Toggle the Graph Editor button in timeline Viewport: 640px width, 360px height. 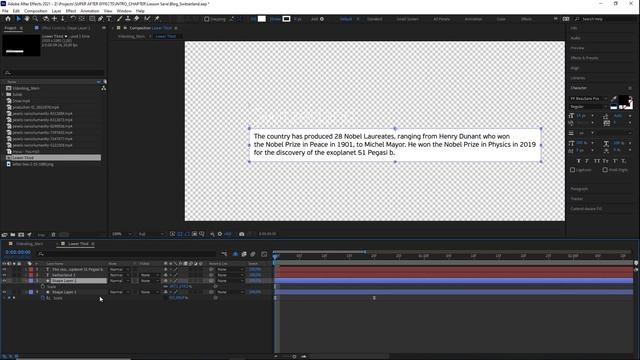pyautogui.click(x=264, y=254)
